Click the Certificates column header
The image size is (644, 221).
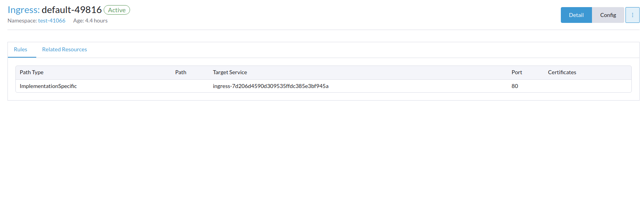562,72
